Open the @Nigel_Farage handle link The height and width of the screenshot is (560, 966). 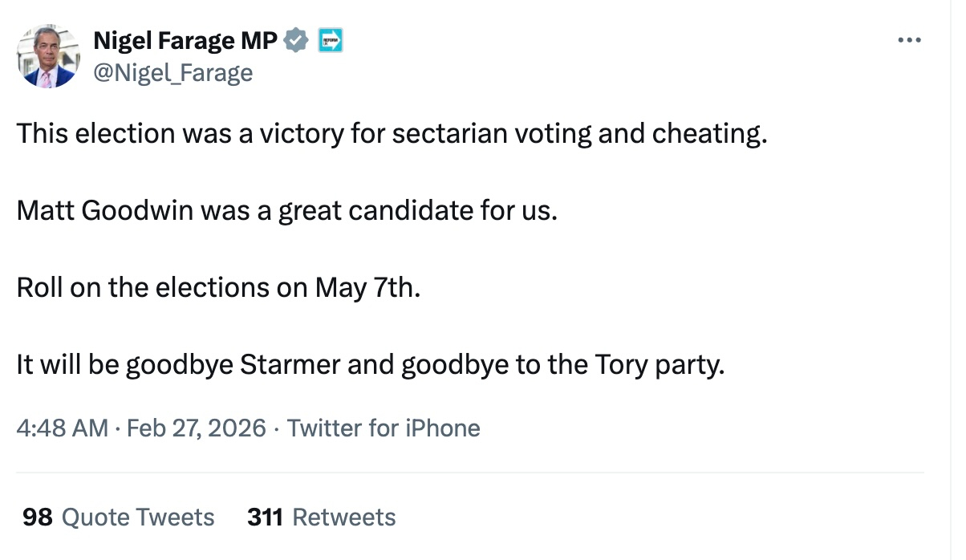173,73
